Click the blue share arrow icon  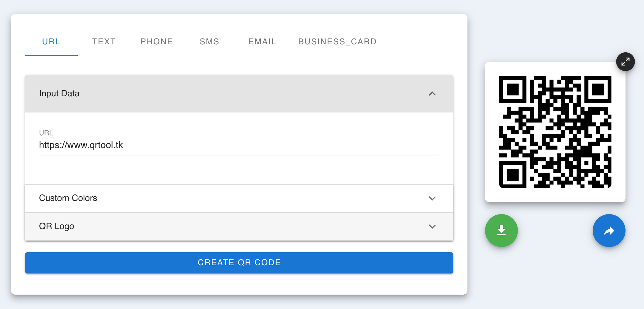tap(609, 231)
